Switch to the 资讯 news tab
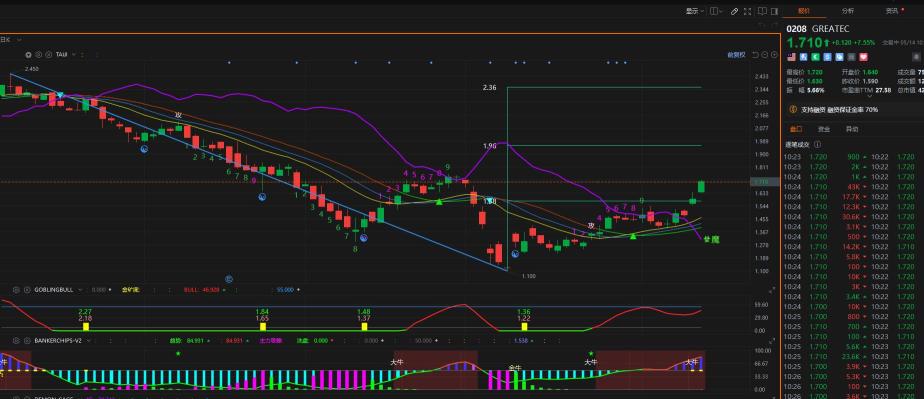This screenshot has height=399, width=924. tap(892, 11)
